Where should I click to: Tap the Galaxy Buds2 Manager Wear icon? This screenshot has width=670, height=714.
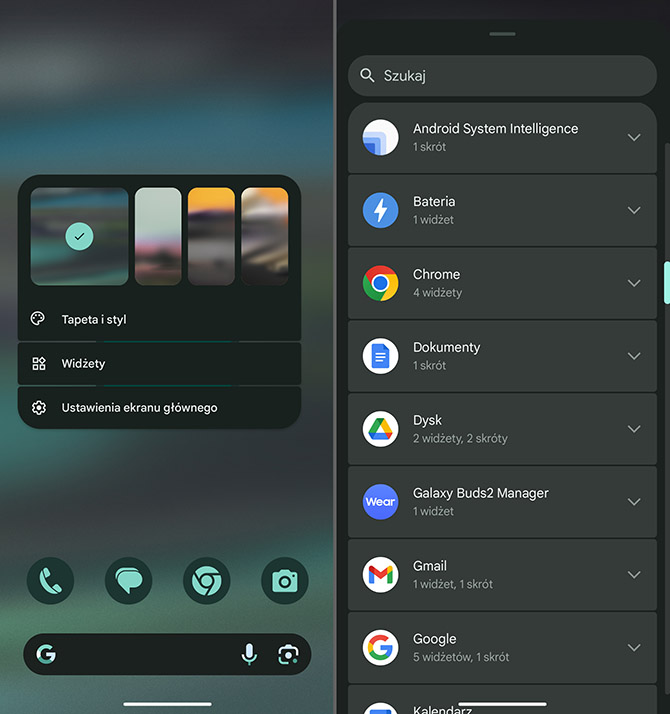pyautogui.click(x=380, y=502)
